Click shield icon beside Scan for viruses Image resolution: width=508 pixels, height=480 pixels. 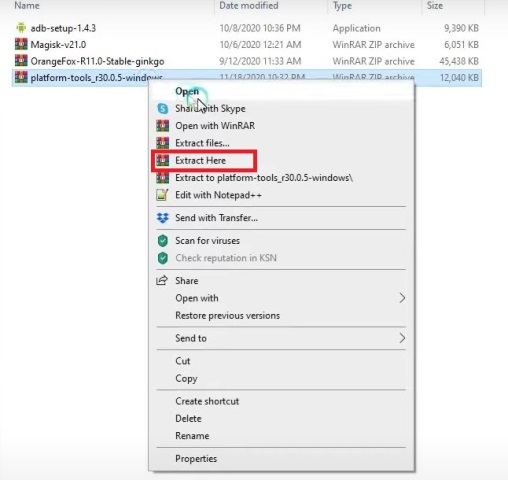point(163,241)
